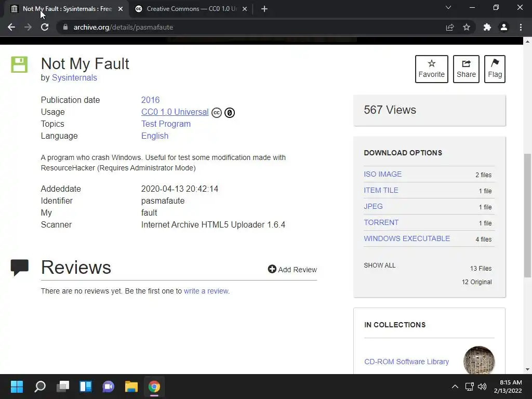Click the green floppy disk software icon
The image size is (532, 399).
[x=19, y=64]
